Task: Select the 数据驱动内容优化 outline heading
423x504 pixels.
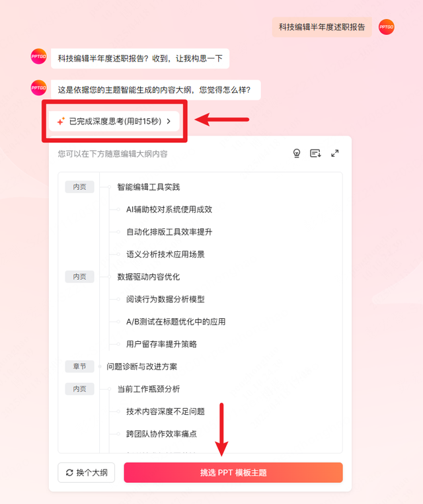Action: tap(149, 276)
